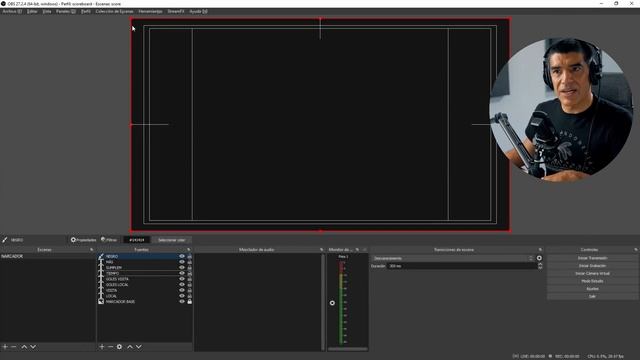
Task: Click the Duración value field
Action: (x=462, y=266)
